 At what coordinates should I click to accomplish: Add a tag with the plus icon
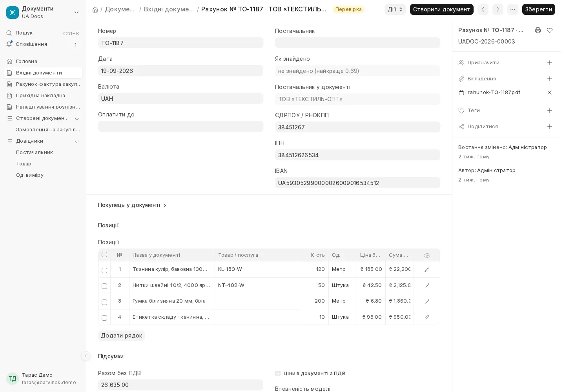coord(550,111)
